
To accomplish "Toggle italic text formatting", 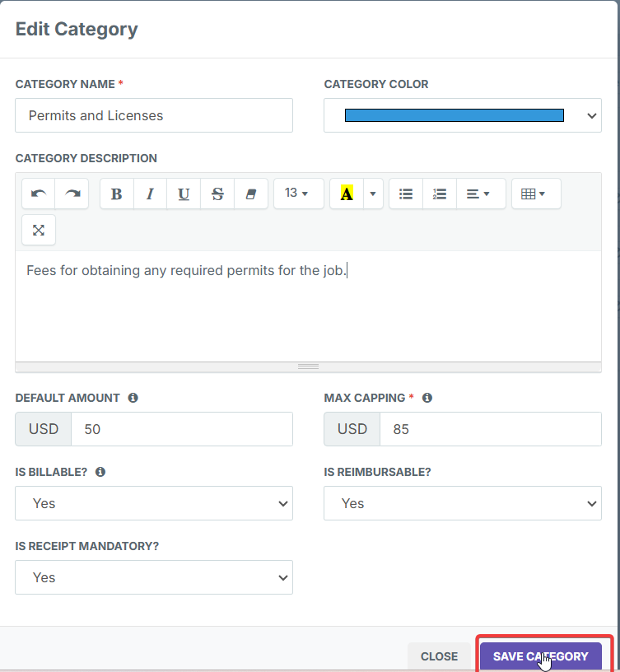I will (x=150, y=194).
